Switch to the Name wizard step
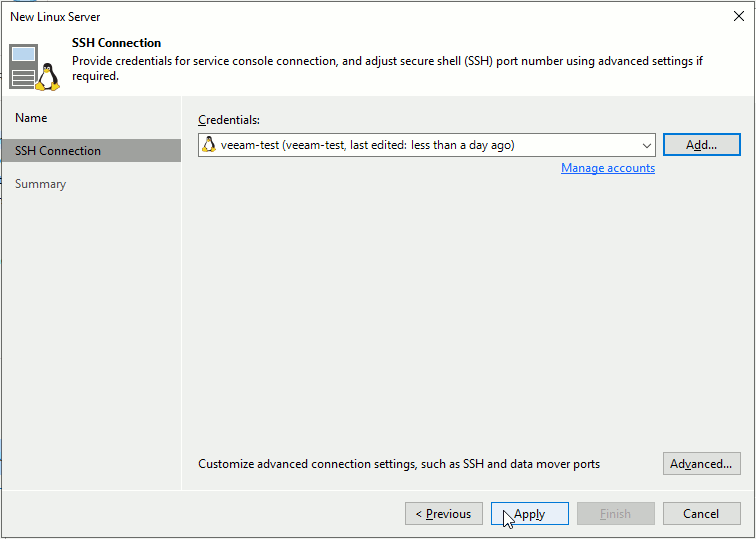756x539 pixels. (31, 118)
